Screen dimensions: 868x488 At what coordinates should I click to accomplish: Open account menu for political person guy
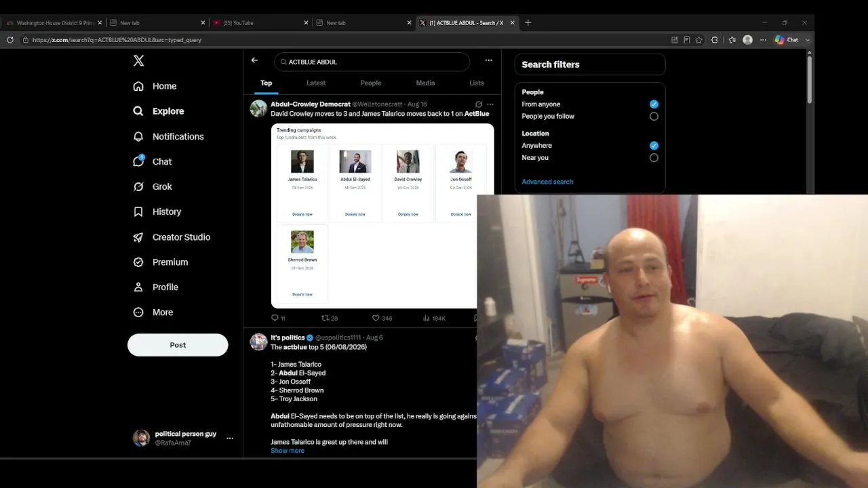230,439
